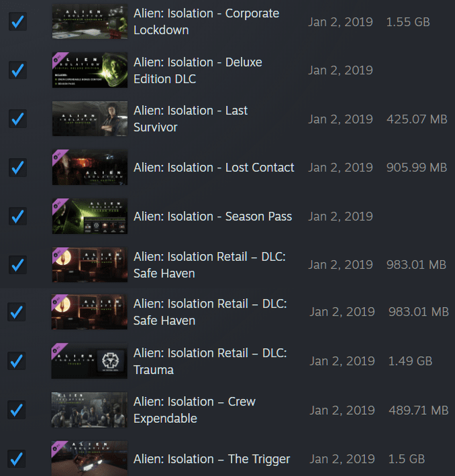Screen dimensions: 455x476
Task: Click the Last Survivor title text
Action: pos(191,119)
